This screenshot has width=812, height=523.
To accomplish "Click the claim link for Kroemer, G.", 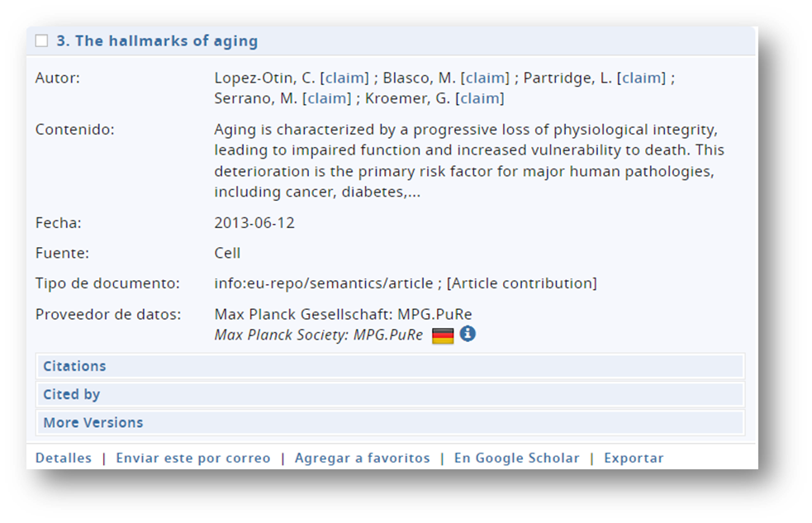I will click(480, 98).
